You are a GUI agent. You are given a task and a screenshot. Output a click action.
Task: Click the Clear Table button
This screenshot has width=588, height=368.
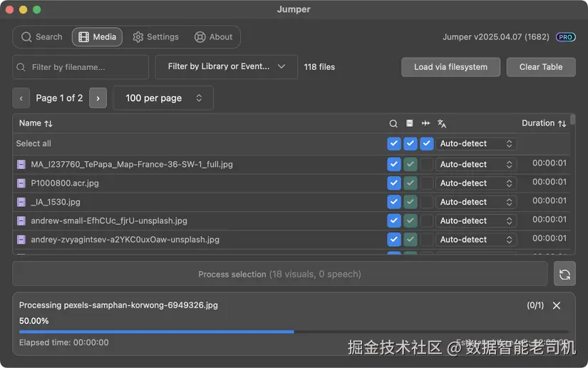tap(541, 67)
